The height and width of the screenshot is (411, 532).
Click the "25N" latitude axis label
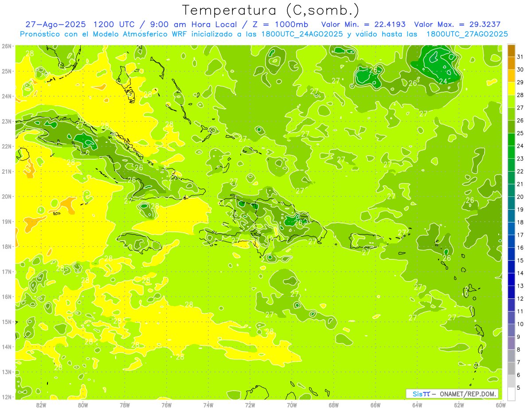tap(7, 71)
